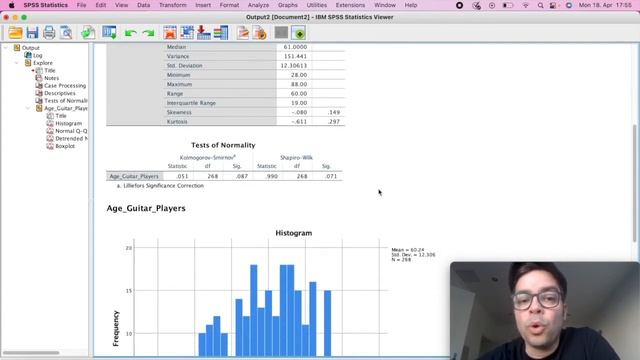640x360 pixels.
Task: Open the Format menu
Action: (229, 5)
